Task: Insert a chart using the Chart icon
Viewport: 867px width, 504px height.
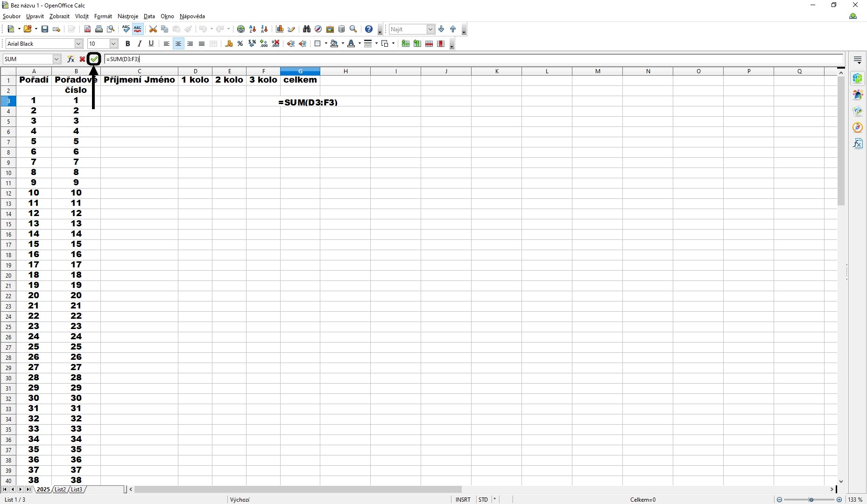Action: 280,29
